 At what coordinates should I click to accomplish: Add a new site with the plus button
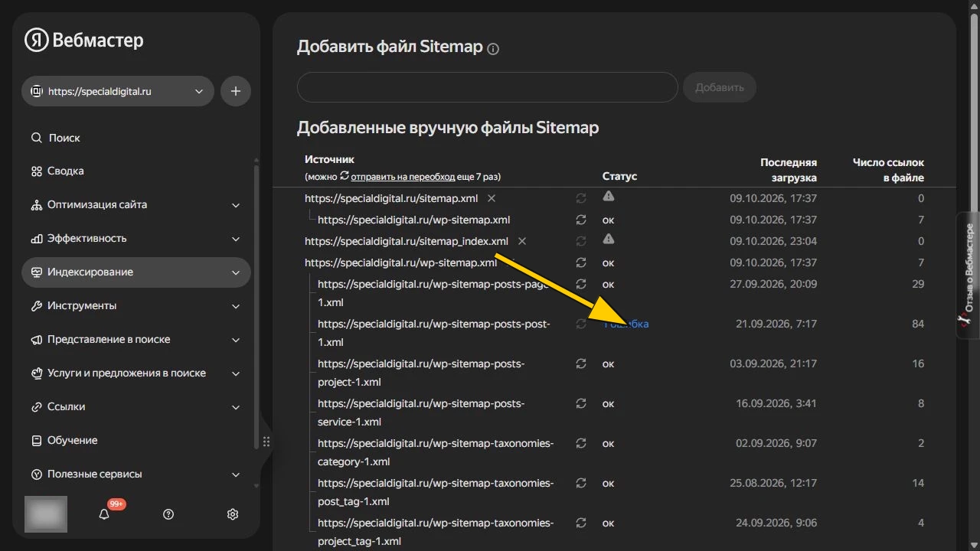(236, 91)
